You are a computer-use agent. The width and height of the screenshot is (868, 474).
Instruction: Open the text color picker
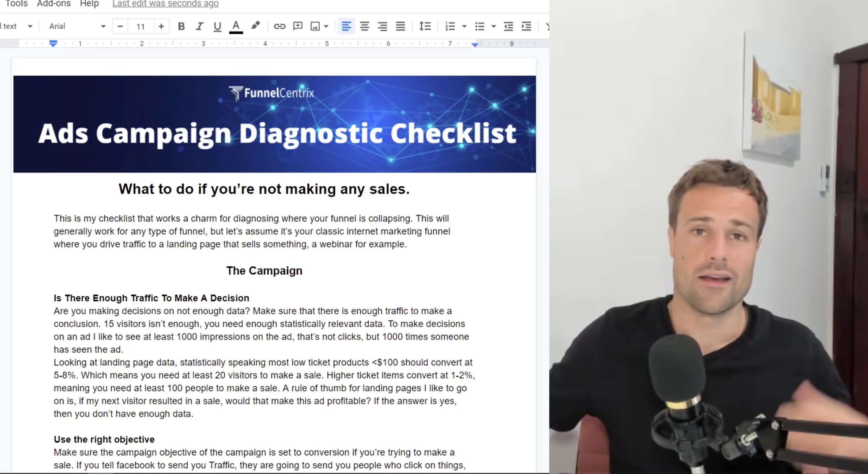point(236,26)
